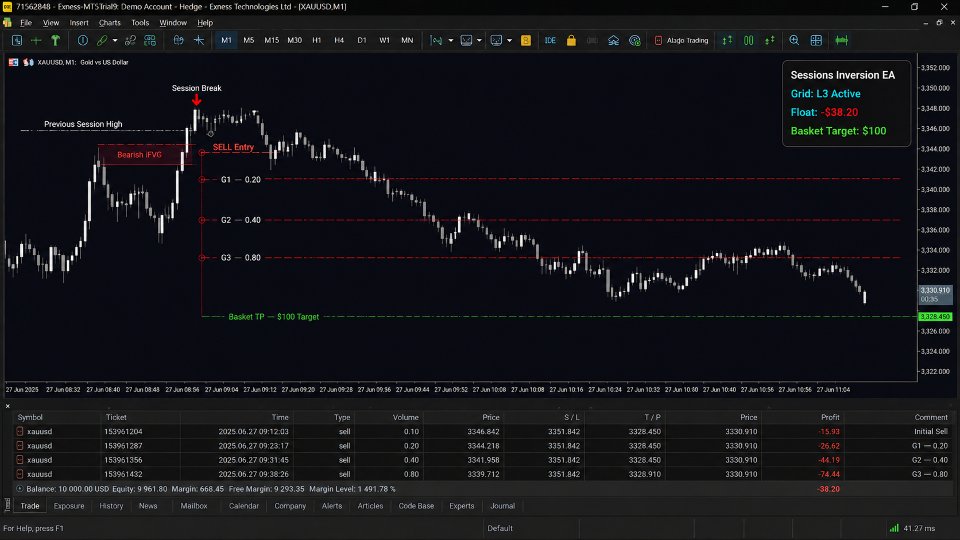The image size is (960, 540).
Task: Expand the monitor layout dropdown arrow
Action: click(x=509, y=40)
